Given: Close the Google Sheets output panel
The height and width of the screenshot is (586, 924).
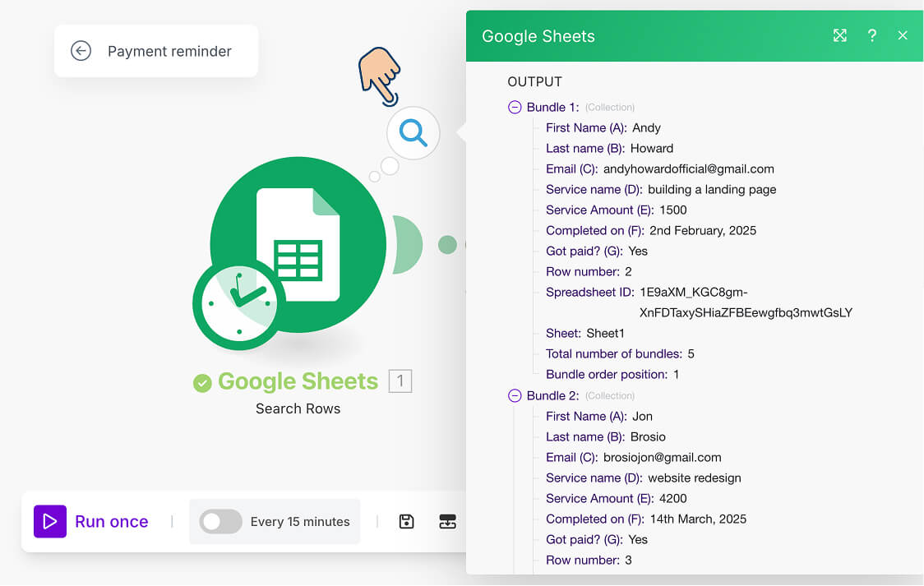Looking at the screenshot, I should click(x=902, y=35).
